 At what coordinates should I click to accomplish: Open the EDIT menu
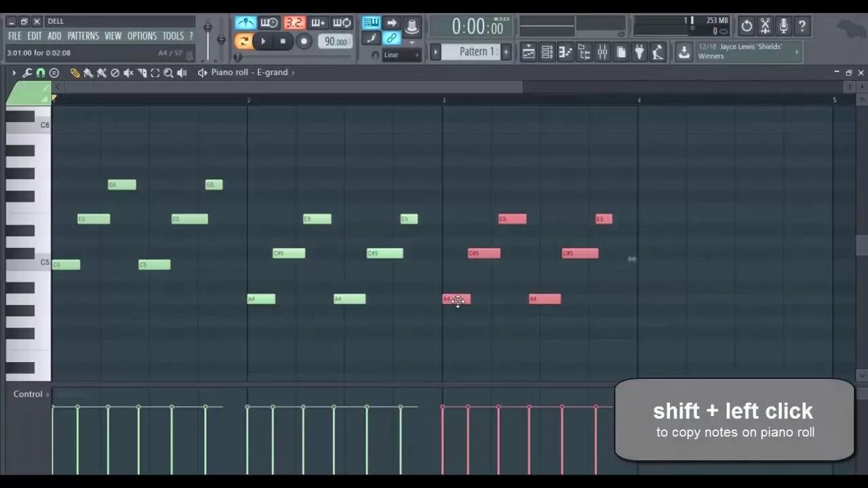35,36
